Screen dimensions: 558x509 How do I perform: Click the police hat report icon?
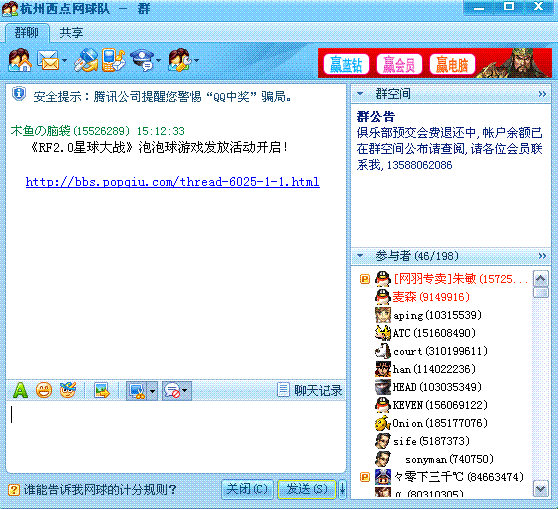click(142, 60)
